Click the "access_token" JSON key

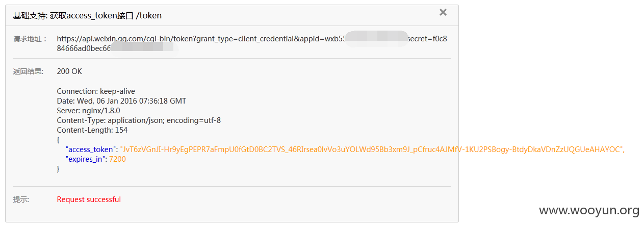92,149
